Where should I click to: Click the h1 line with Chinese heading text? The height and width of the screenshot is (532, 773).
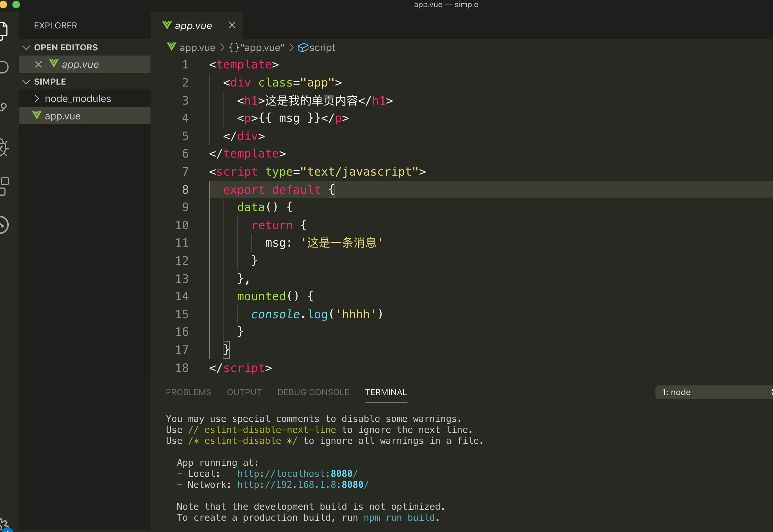click(x=315, y=100)
